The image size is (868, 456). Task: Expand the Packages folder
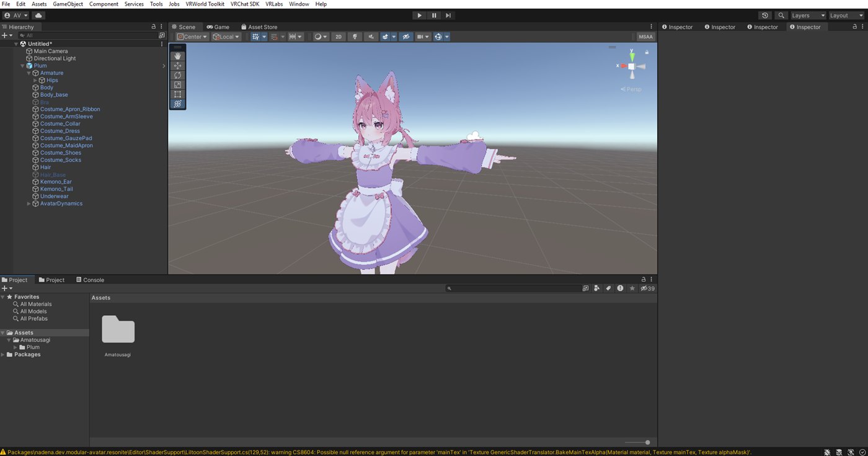click(x=3, y=355)
